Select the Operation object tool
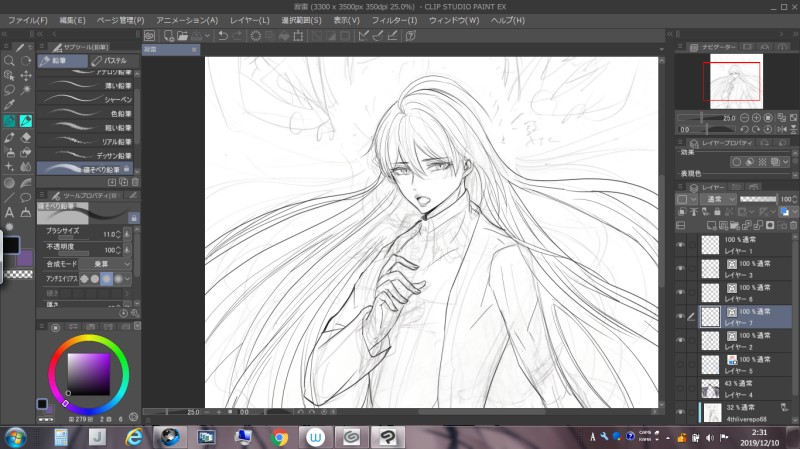This screenshot has height=449, width=800. coord(9,76)
